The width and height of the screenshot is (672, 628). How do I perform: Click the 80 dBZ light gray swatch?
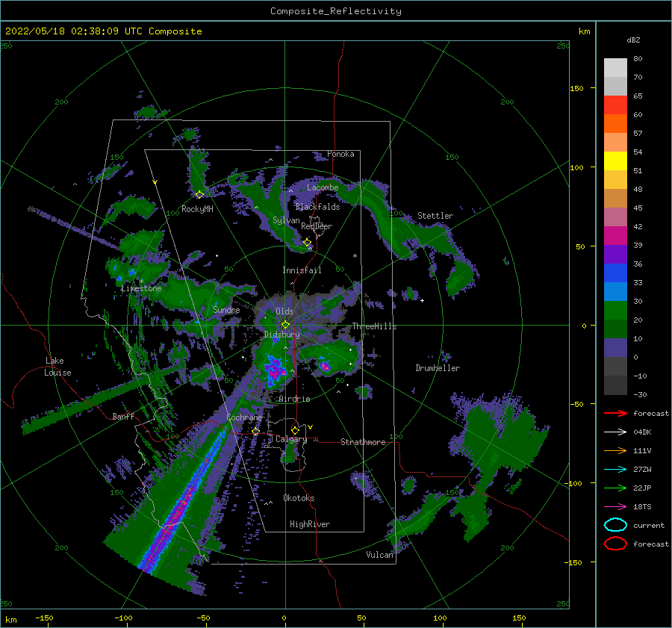pos(615,67)
